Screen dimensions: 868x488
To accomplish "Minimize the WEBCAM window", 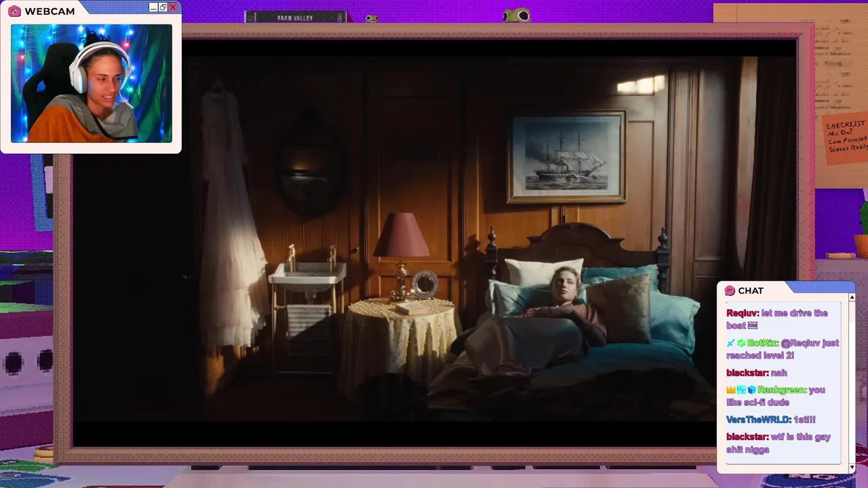I will [153, 7].
